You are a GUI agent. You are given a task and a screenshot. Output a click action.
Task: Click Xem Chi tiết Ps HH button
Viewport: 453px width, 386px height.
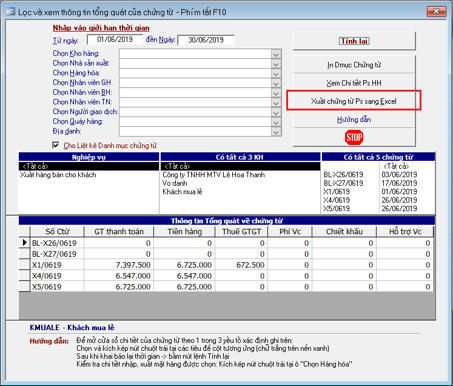pos(354,83)
